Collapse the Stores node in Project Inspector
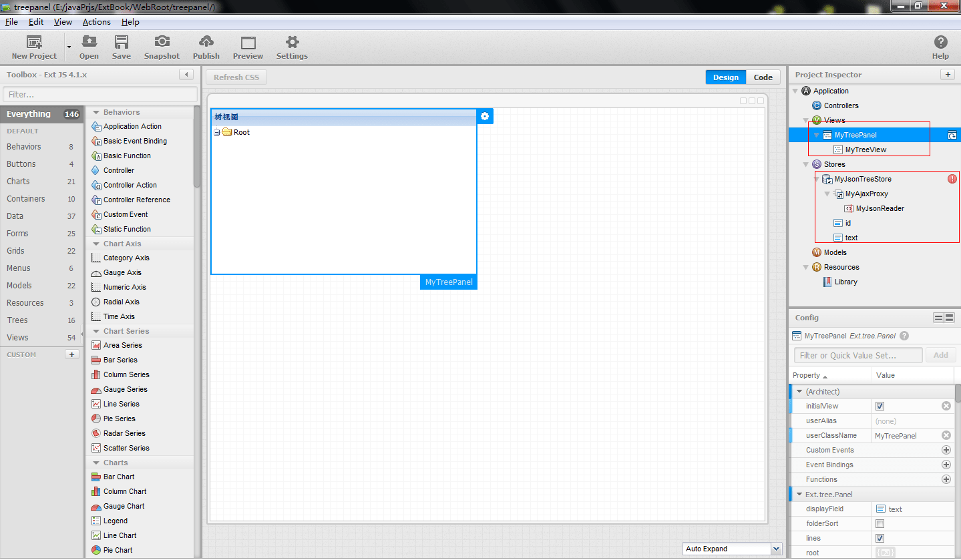 click(x=806, y=164)
